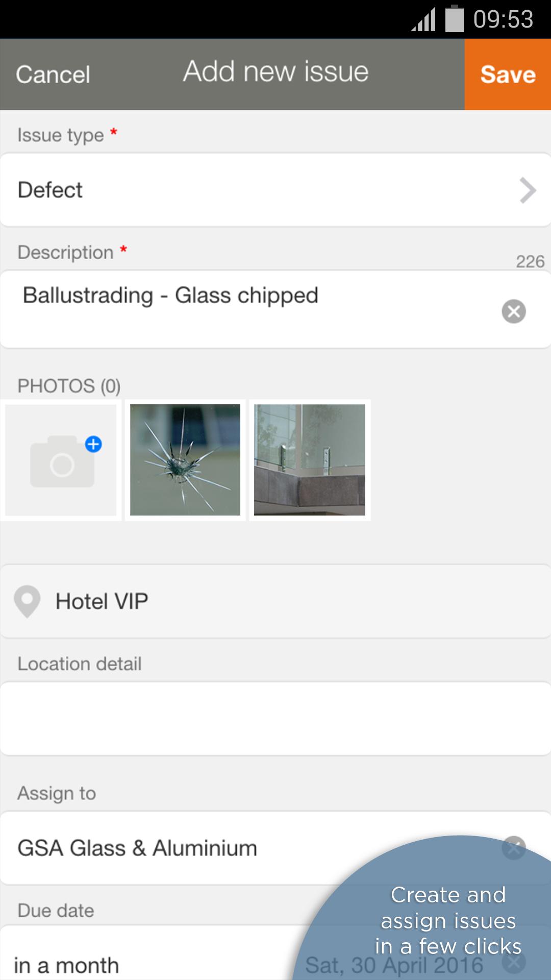Clear the description text with X icon

(513, 311)
